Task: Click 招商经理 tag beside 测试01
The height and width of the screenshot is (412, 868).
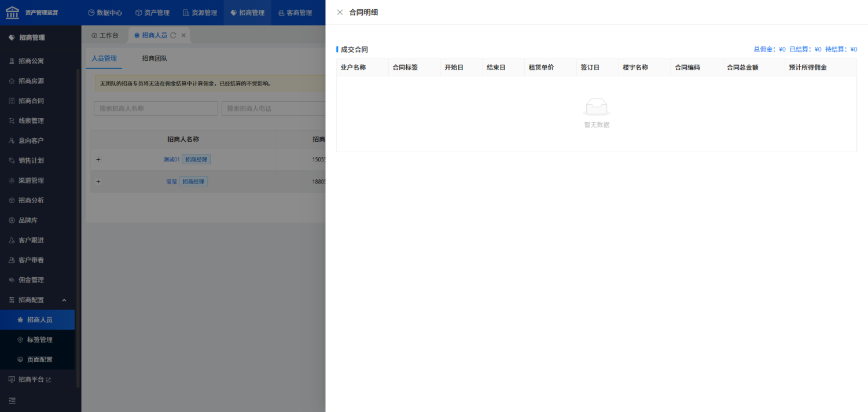Action: coord(196,160)
